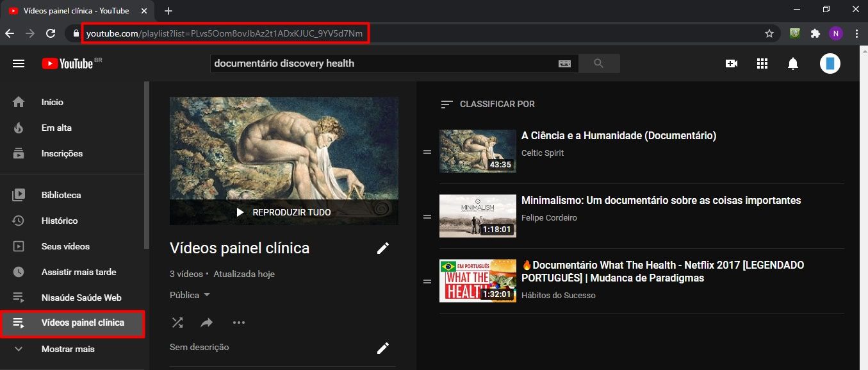Click the Vídeos painel clínica playlist heading

click(240, 248)
